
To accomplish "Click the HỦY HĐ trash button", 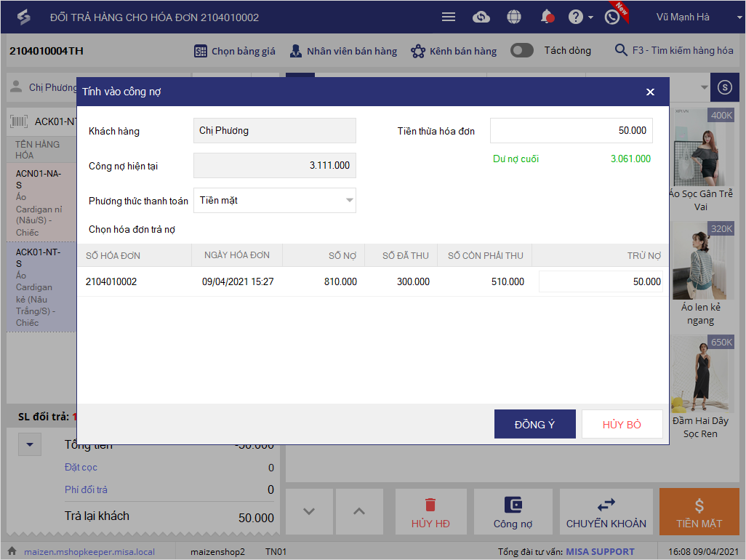I will [430, 511].
